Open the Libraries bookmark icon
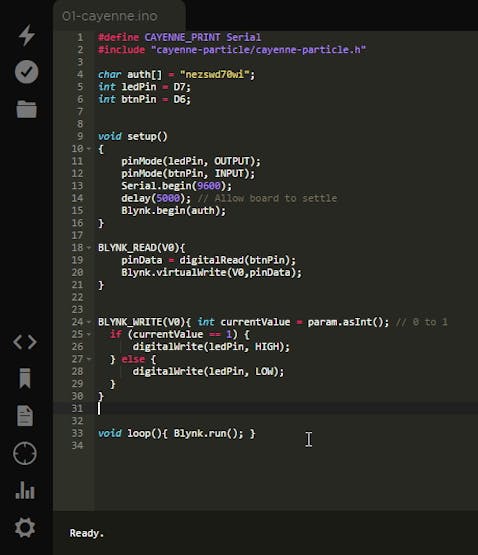Screen dimensions: 478x555 tap(25, 378)
